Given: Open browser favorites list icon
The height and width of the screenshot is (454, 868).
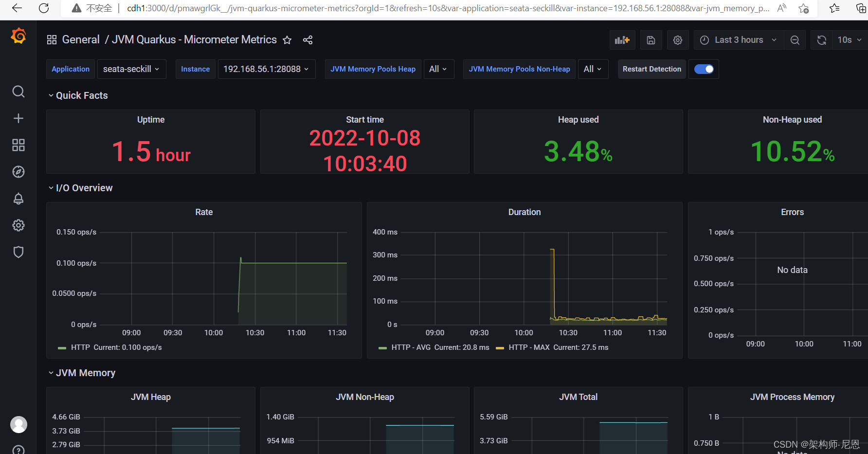Looking at the screenshot, I should click(x=834, y=8).
